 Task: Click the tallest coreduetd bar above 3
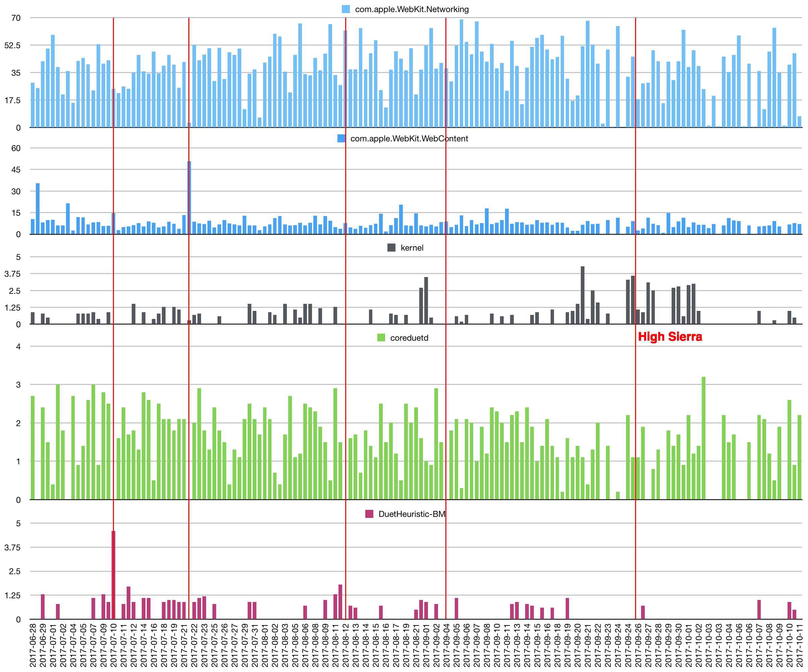tap(704, 438)
